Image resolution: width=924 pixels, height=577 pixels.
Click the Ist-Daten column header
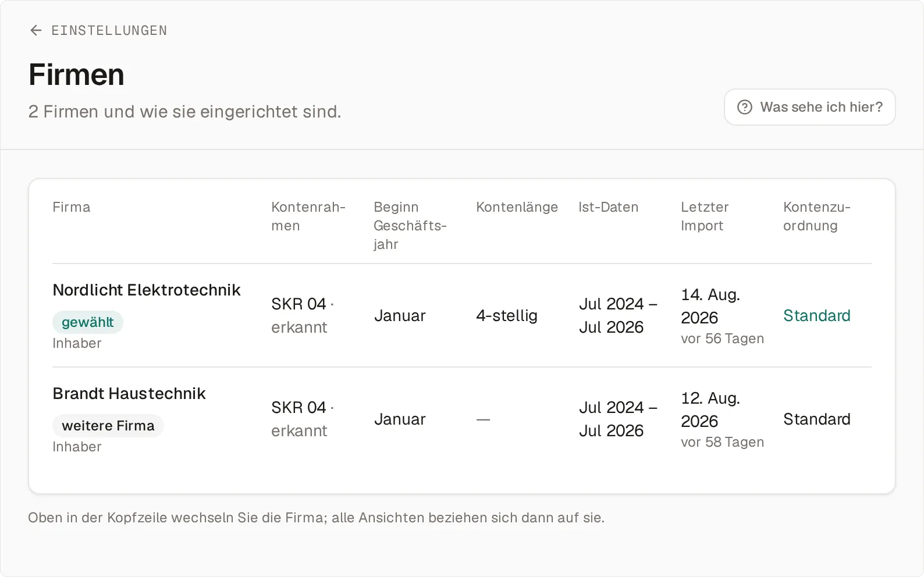click(x=608, y=207)
